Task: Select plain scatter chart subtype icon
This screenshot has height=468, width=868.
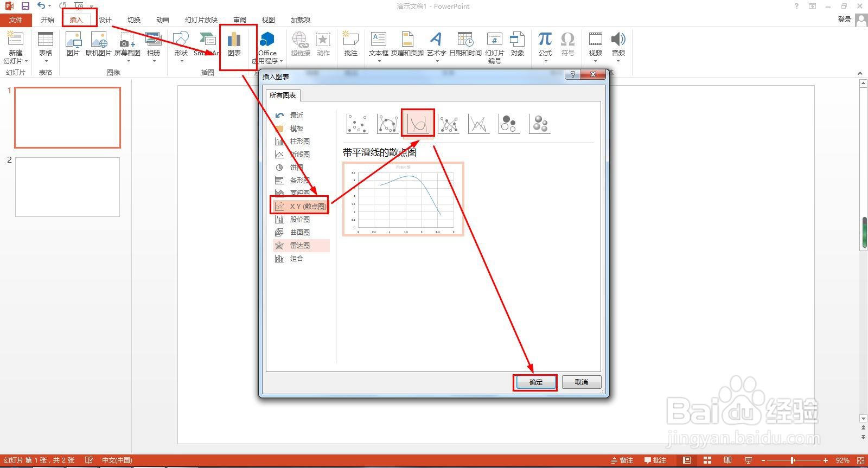Action: click(357, 123)
